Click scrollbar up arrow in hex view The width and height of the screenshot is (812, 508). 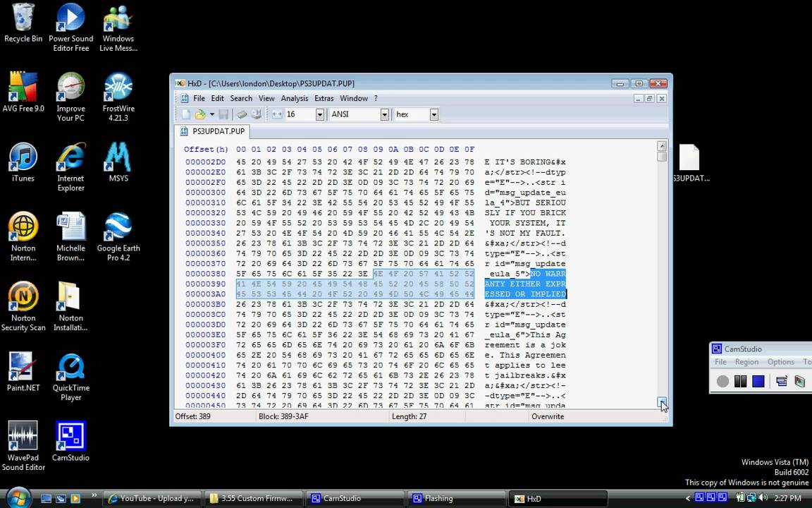(662, 146)
